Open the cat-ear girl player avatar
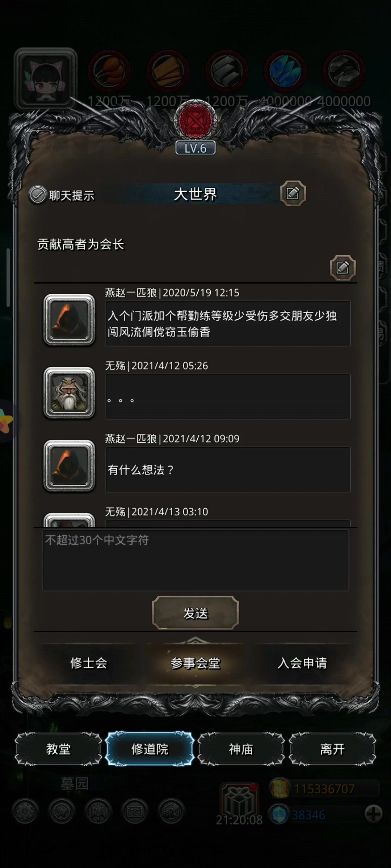This screenshot has width=391, height=868. (x=46, y=79)
